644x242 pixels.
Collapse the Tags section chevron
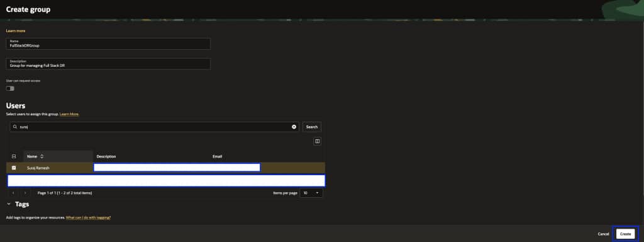(x=9, y=204)
